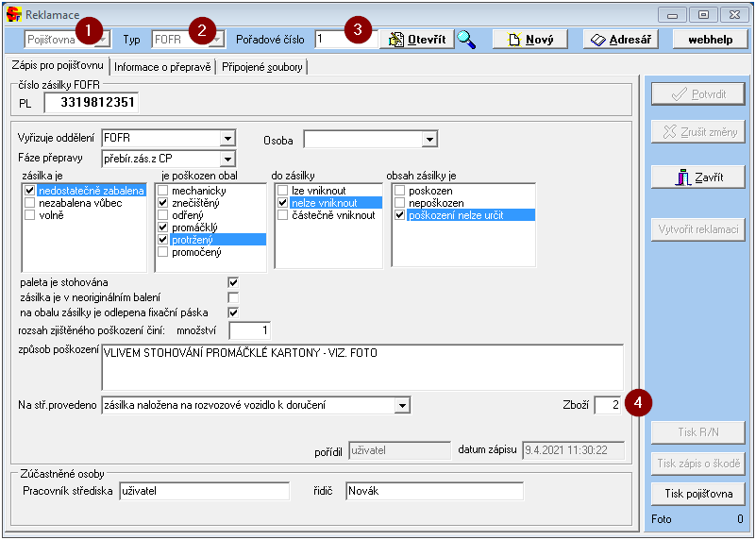The height and width of the screenshot is (540, 756).
Task: Toggle the 'mechanicky' damage checkbox
Action: tap(163, 191)
